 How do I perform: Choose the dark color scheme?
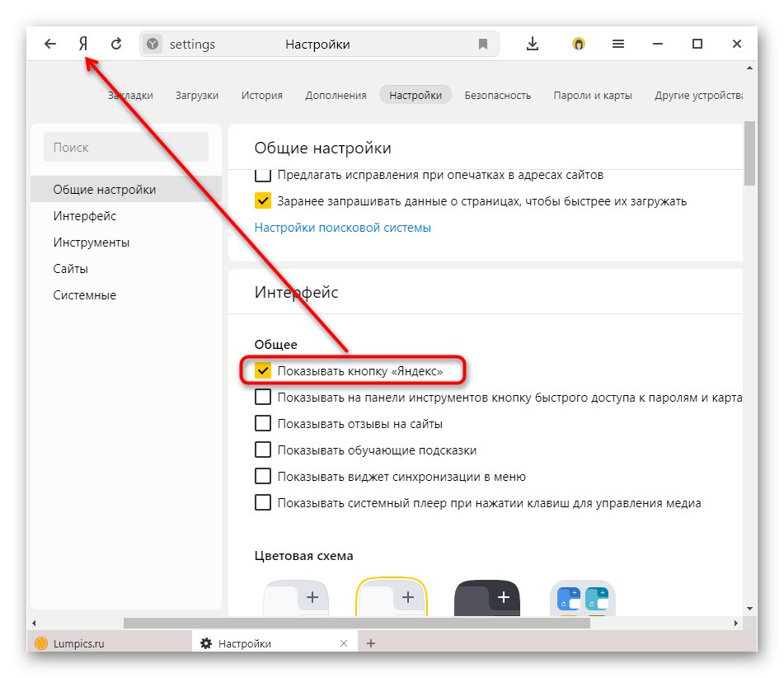coord(487,599)
